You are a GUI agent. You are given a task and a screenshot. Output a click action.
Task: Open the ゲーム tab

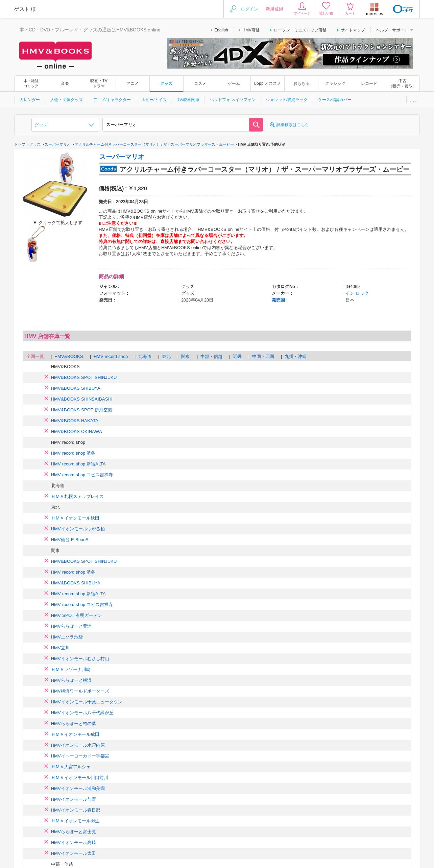[x=234, y=83]
